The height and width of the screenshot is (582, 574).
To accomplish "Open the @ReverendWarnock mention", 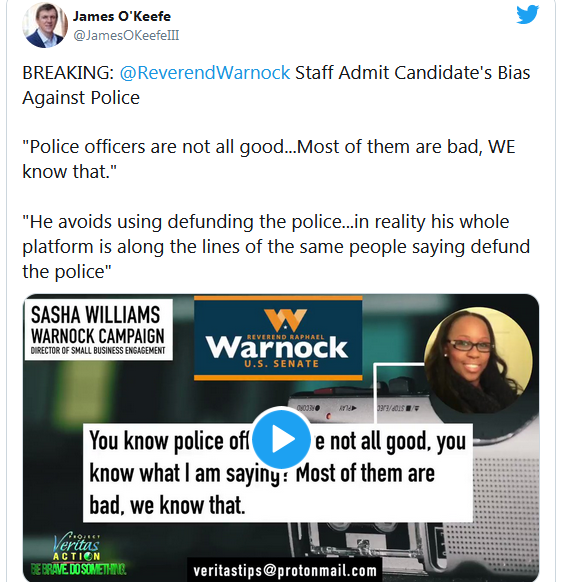I will [x=205, y=73].
